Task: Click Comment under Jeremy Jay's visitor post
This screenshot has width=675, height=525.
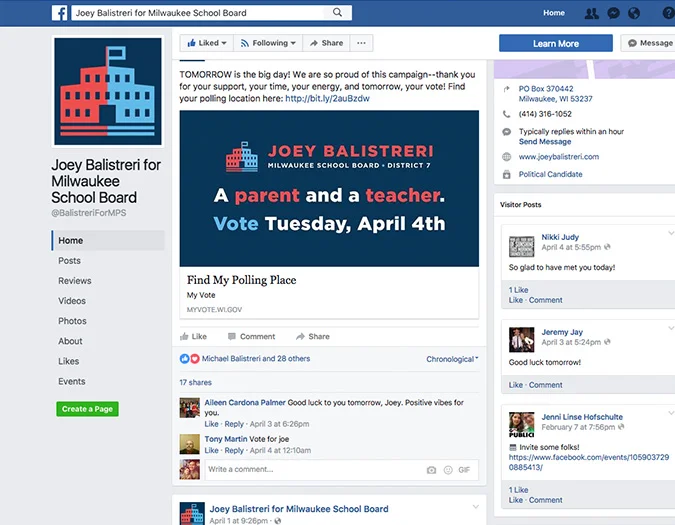Action: tap(545, 385)
